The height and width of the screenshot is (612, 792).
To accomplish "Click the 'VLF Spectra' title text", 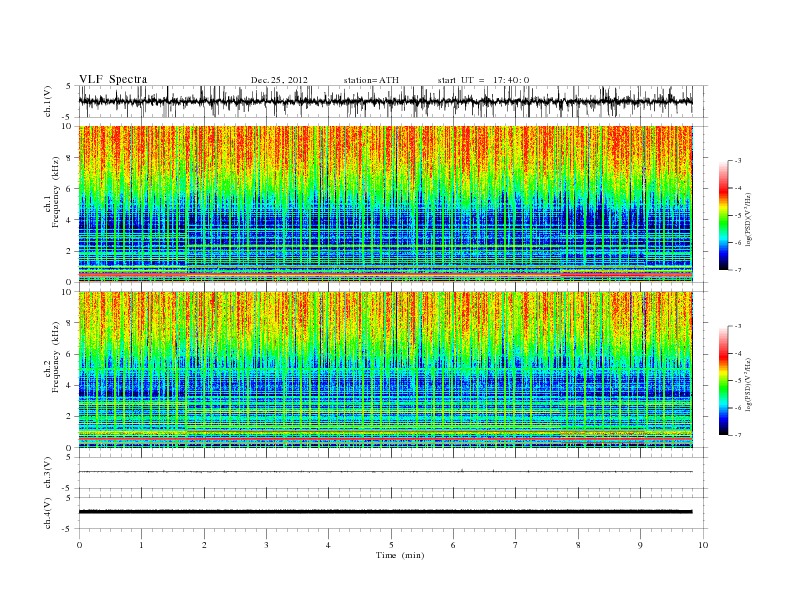I will (x=113, y=79).
